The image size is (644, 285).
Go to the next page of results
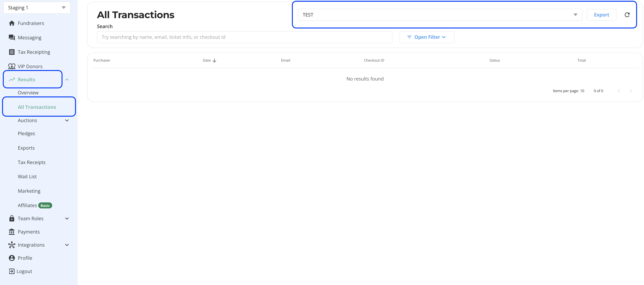click(631, 91)
